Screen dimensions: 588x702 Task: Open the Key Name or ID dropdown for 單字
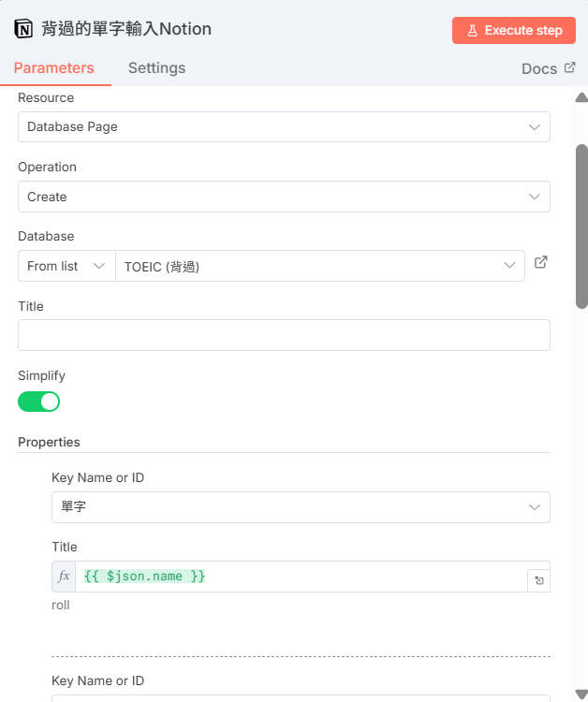click(300, 507)
